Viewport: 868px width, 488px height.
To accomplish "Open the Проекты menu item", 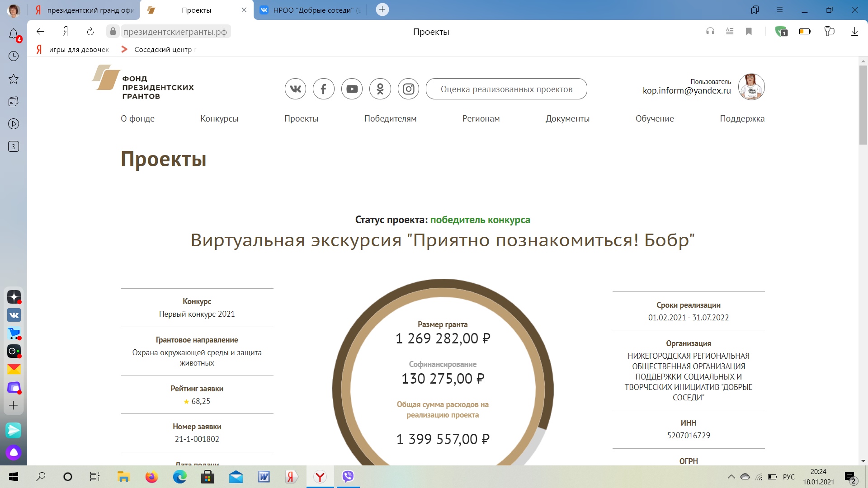I will pyautogui.click(x=301, y=118).
